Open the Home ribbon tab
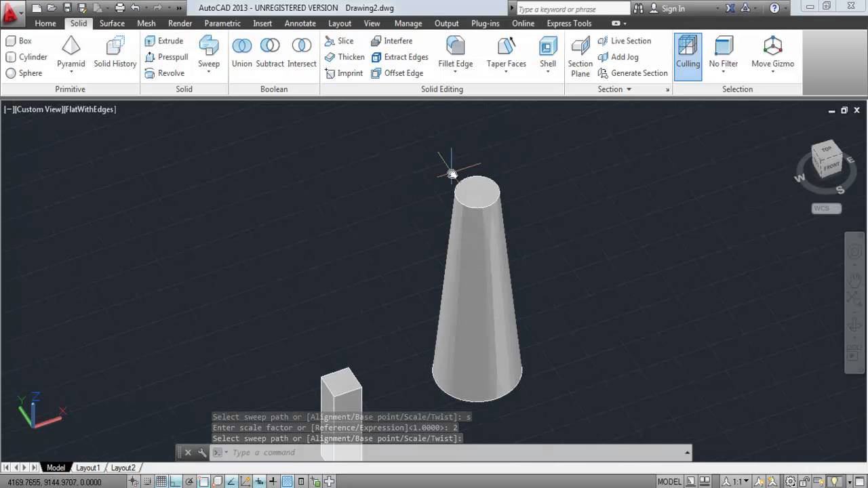 45,23
